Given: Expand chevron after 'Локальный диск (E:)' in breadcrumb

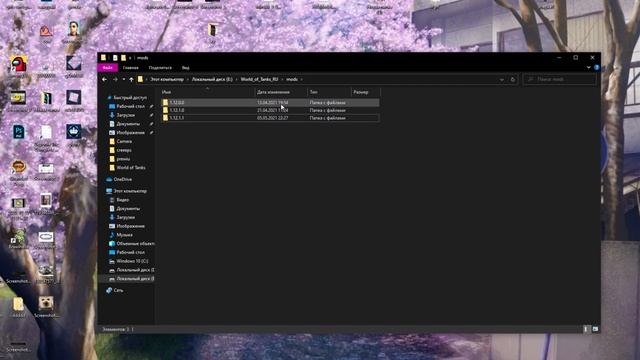Looking at the screenshot, I should [237, 79].
